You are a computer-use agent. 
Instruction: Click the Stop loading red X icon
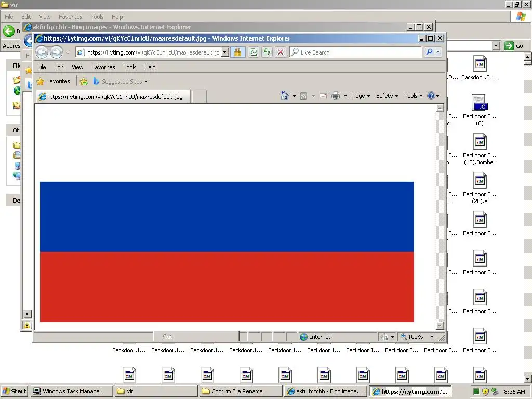(280, 52)
